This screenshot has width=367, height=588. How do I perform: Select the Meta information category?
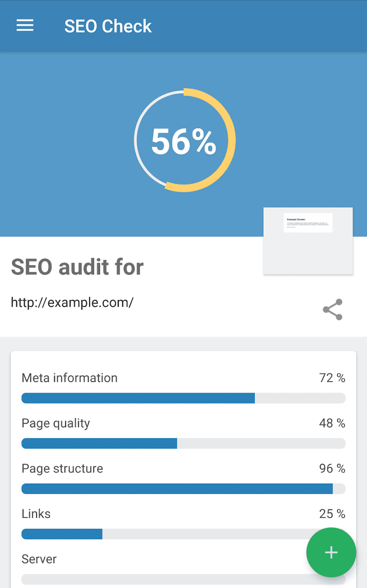[x=69, y=378]
